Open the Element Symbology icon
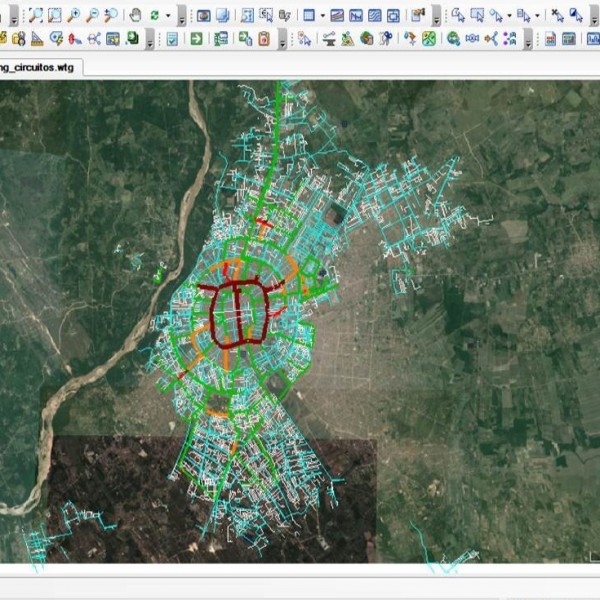 click(x=204, y=16)
